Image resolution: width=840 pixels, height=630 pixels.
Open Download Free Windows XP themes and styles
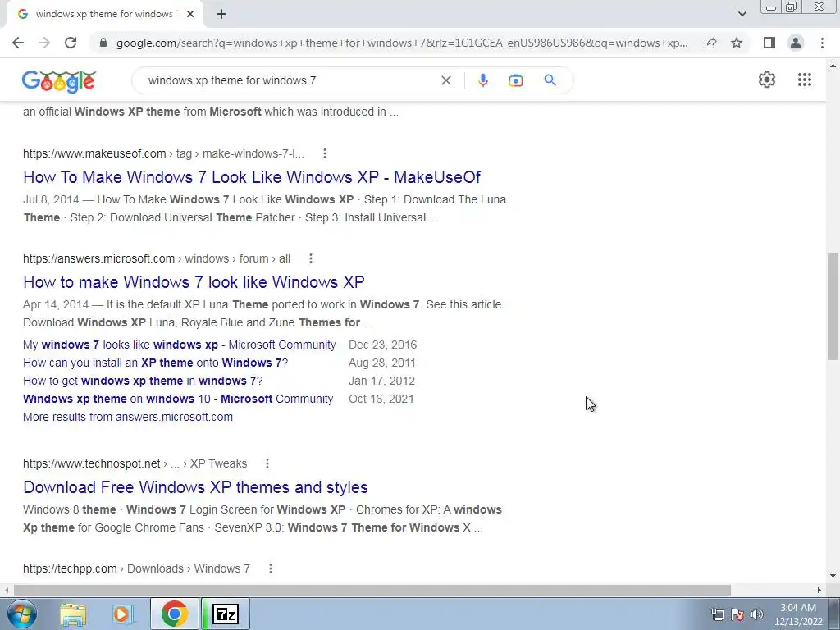tap(195, 487)
